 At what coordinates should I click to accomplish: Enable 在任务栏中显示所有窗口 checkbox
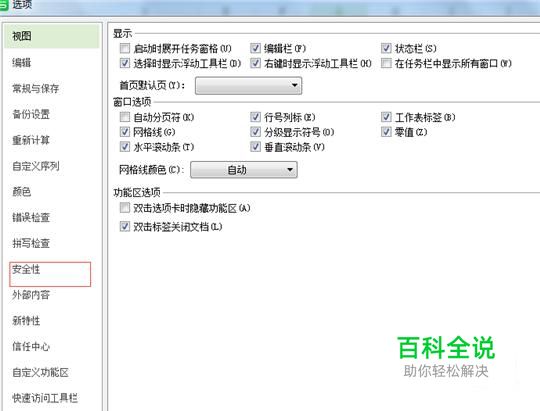386,63
